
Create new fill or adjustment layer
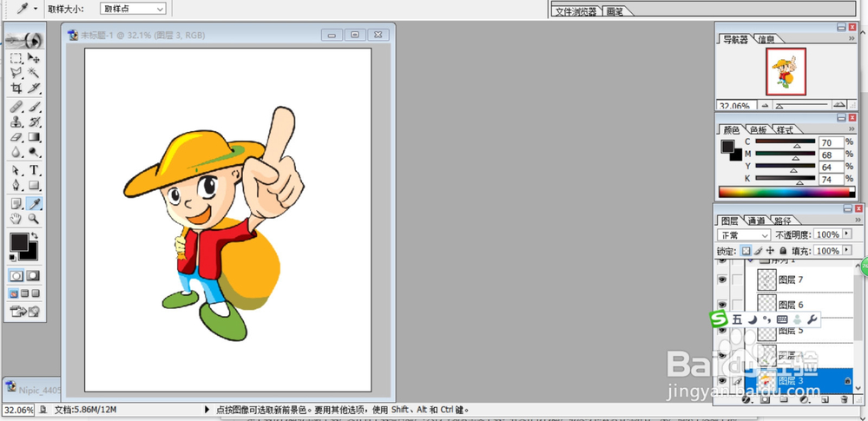(x=805, y=398)
